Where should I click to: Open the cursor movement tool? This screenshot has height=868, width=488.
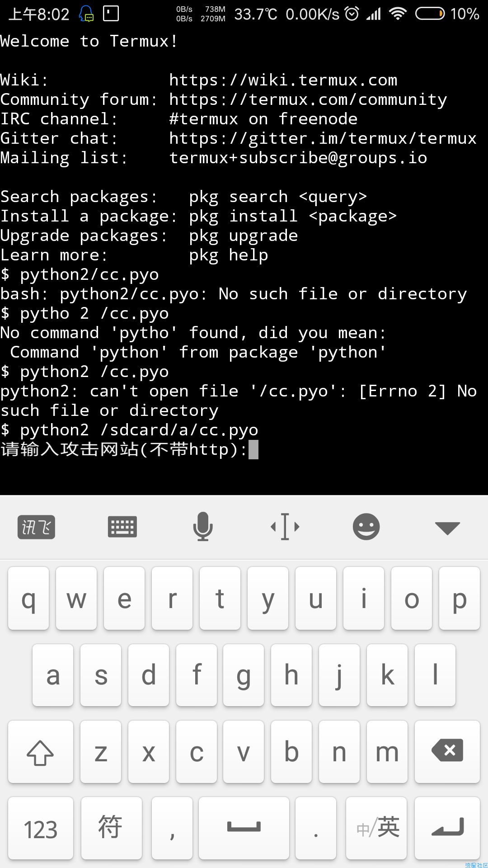click(285, 527)
